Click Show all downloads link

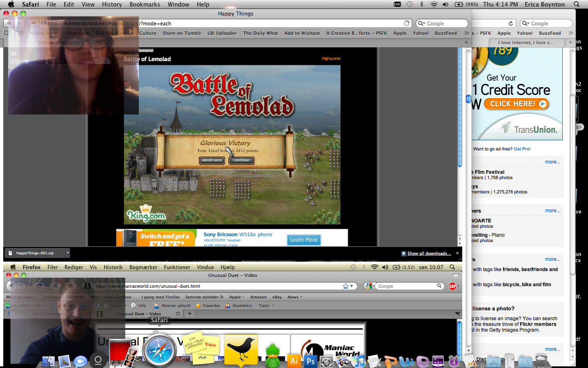[x=429, y=254]
